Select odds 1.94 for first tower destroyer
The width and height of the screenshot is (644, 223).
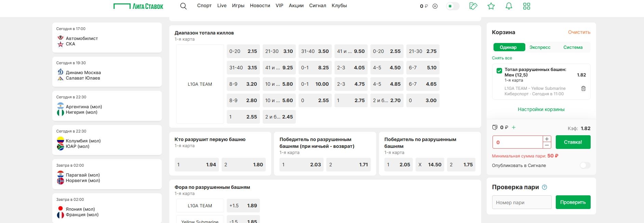[197, 165]
